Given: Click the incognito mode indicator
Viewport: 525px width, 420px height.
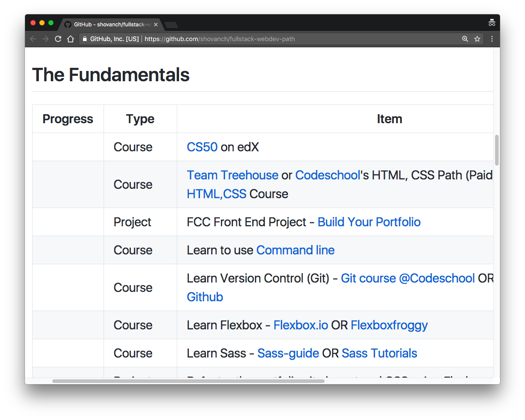Looking at the screenshot, I should [492, 23].
